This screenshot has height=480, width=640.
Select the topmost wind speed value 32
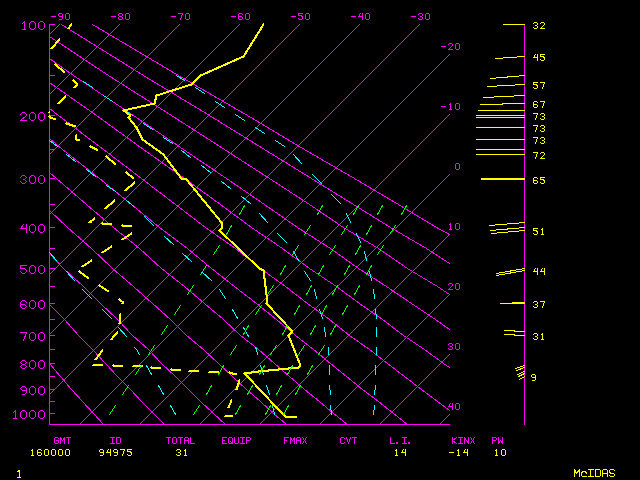[538, 25]
